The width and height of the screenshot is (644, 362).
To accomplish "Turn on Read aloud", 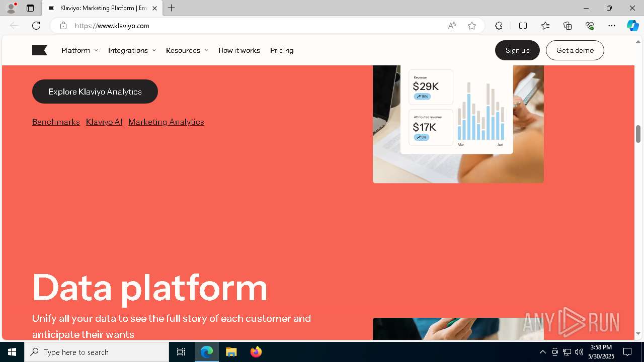I will coord(452,26).
